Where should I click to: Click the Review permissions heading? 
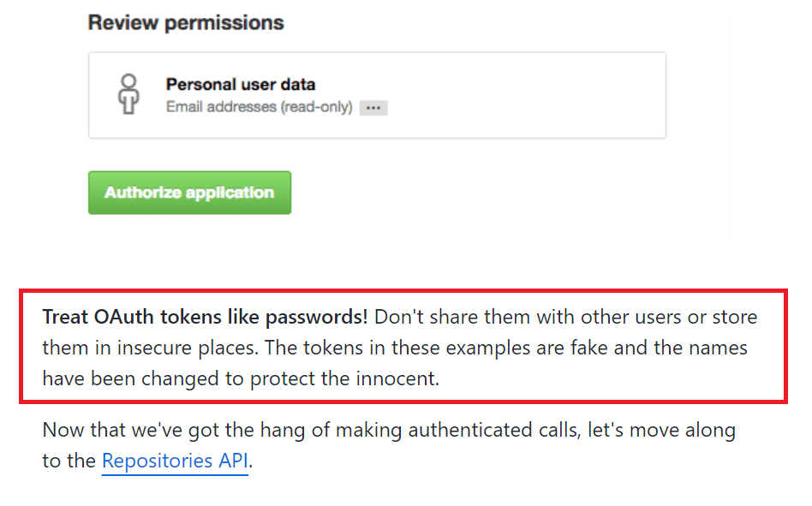[186, 23]
